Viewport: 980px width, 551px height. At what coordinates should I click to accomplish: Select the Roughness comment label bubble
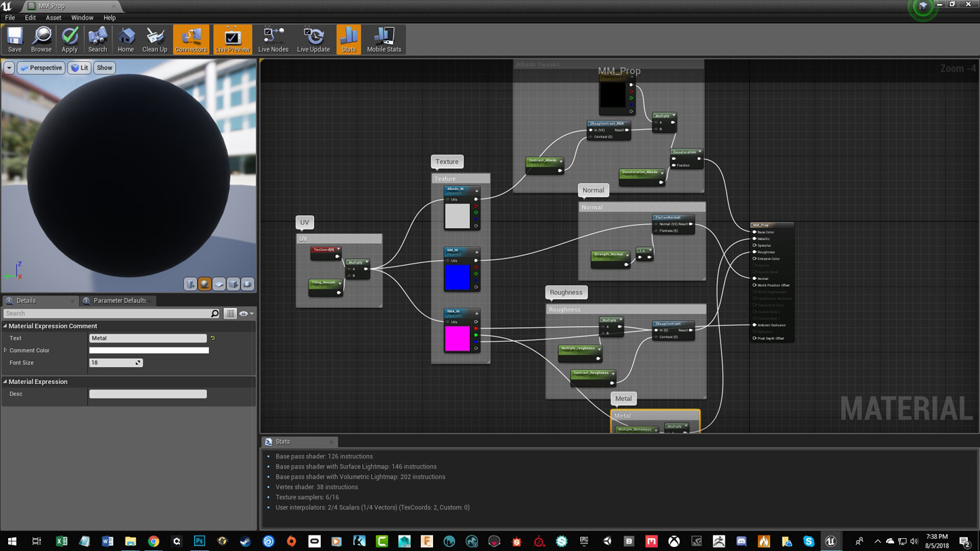[x=566, y=292]
